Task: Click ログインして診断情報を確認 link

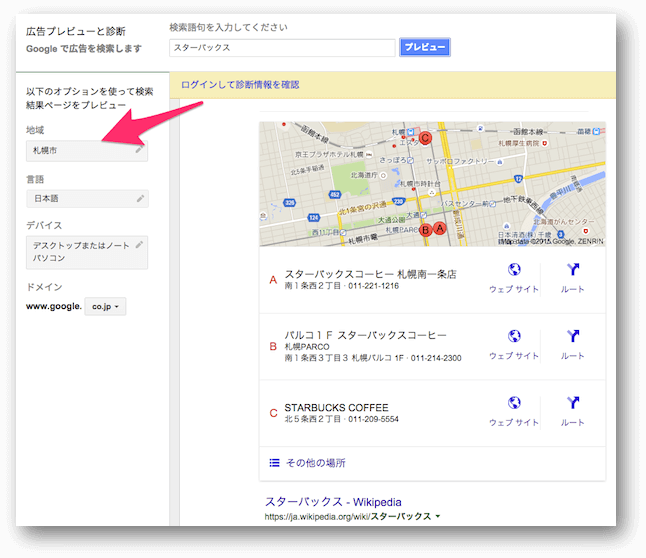Action: (x=240, y=85)
